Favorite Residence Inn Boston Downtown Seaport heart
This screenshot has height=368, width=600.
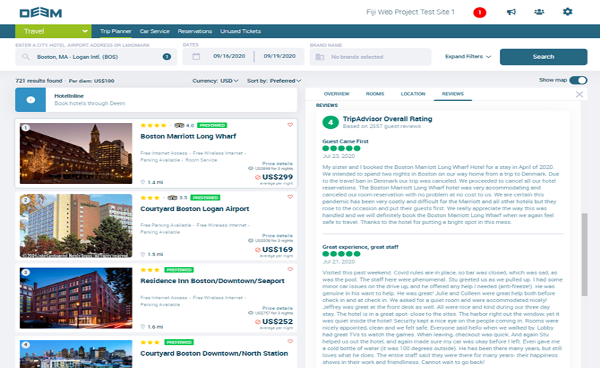290,269
